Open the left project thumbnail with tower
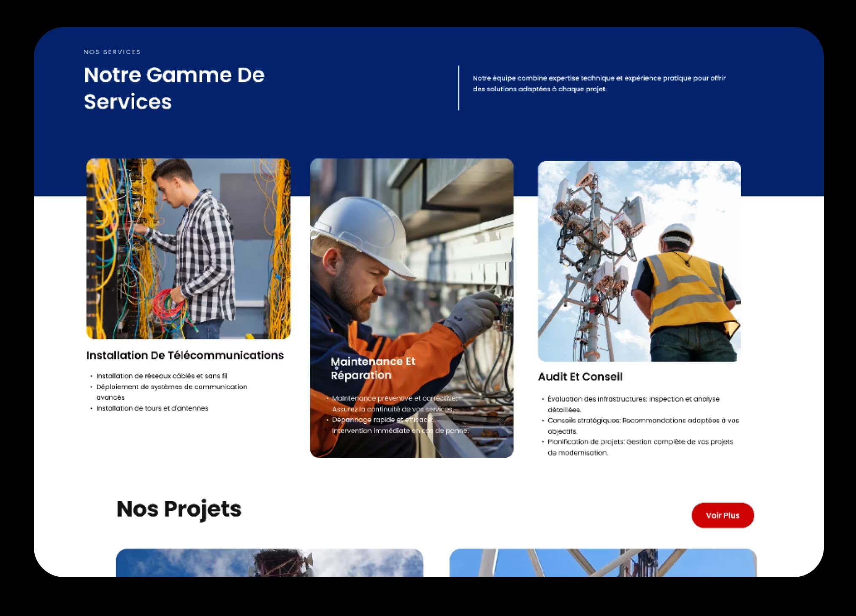The height and width of the screenshot is (616, 856). [x=269, y=563]
